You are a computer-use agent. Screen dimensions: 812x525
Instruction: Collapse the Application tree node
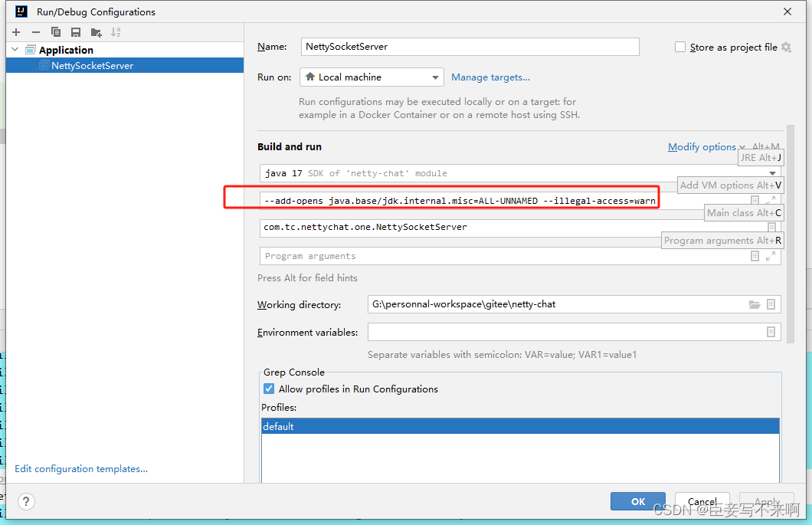[x=15, y=48]
